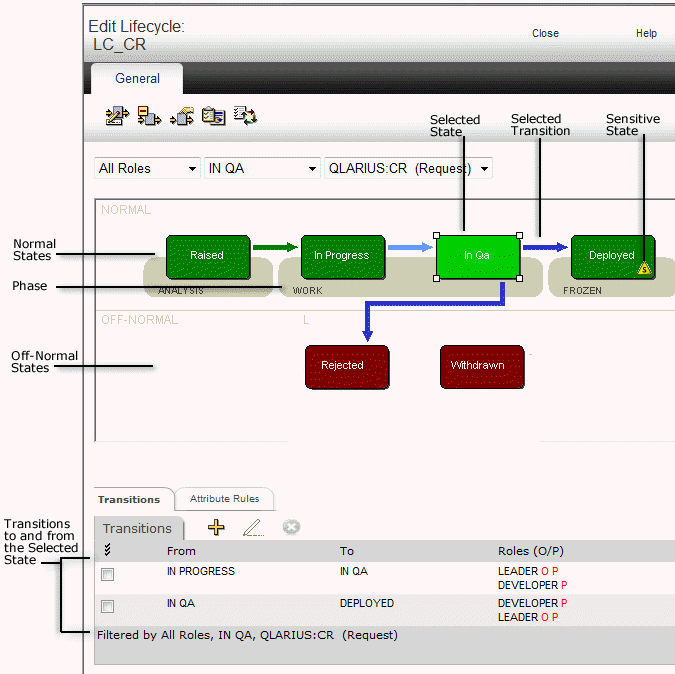Click the warning icon on Deployed state
The image size is (675, 674).
coord(644,268)
